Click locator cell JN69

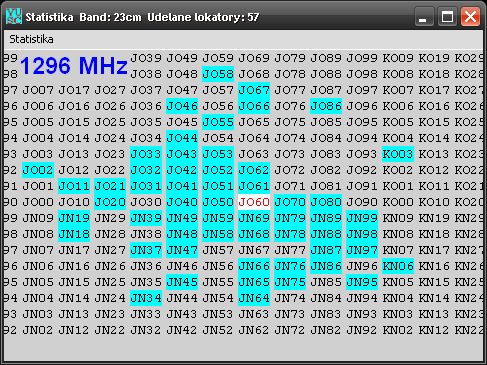pyautogui.click(x=254, y=218)
